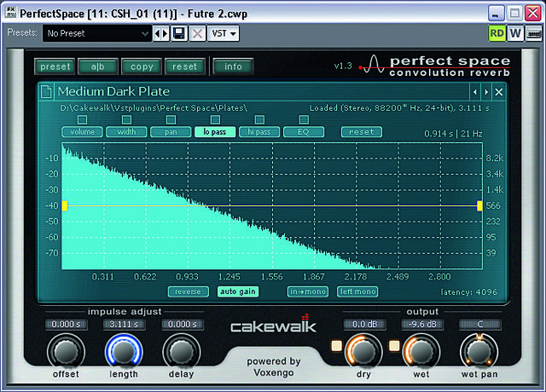Select the EQ envelope tab
This screenshot has width=546, height=392.
304,132
